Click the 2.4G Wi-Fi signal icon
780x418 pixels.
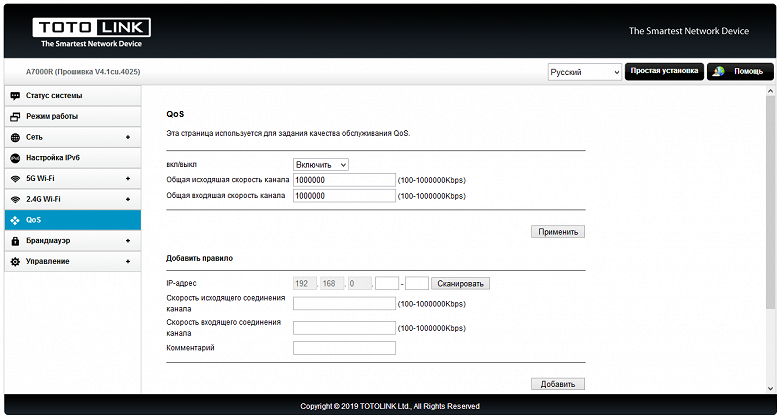[x=15, y=200]
